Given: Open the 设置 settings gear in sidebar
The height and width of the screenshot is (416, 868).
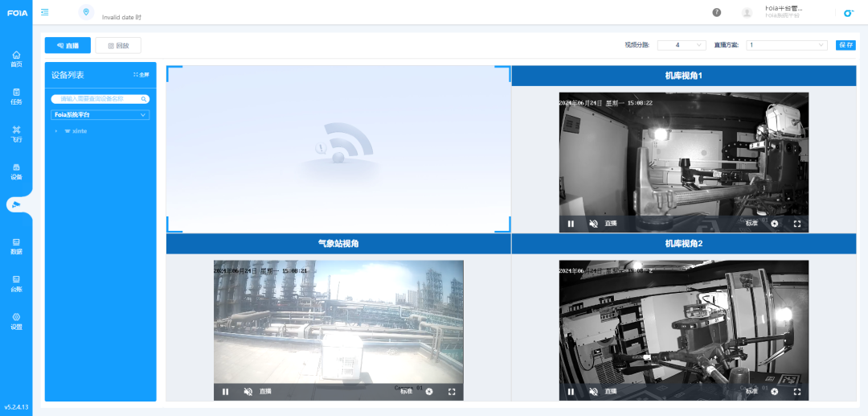Looking at the screenshot, I should coord(16,321).
